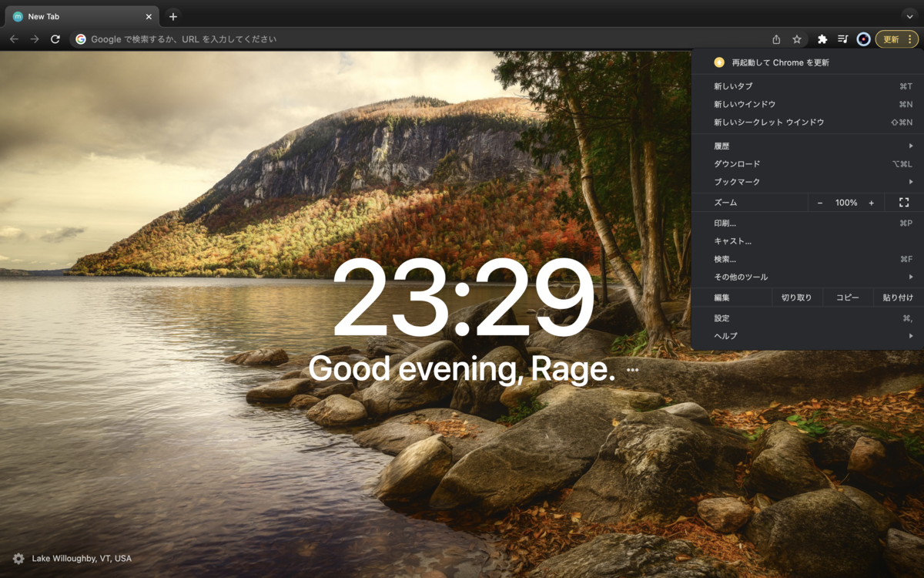924x578 pixels.
Task: Click the 23:29 clock display
Action: pyautogui.click(x=463, y=299)
